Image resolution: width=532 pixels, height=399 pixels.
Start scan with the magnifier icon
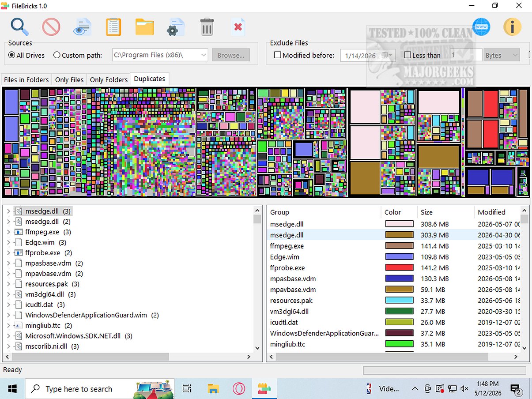pos(20,27)
